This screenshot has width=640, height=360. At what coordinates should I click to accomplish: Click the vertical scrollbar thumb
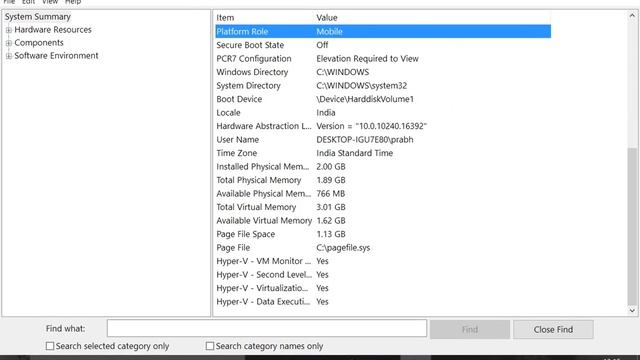632,226
